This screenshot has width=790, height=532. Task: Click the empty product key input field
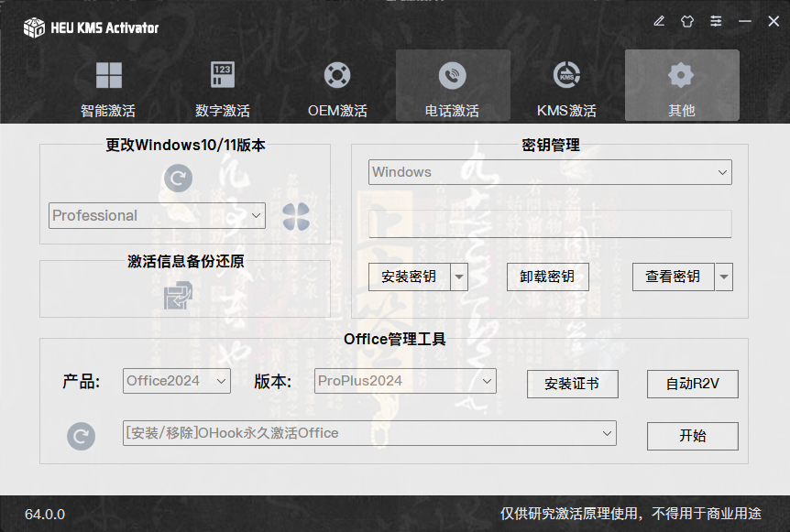point(550,224)
